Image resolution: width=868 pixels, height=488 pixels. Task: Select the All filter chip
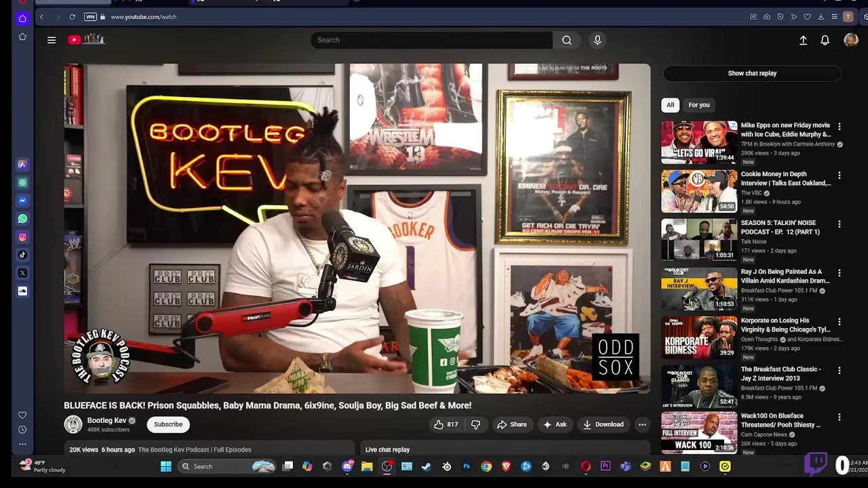pyautogui.click(x=670, y=105)
